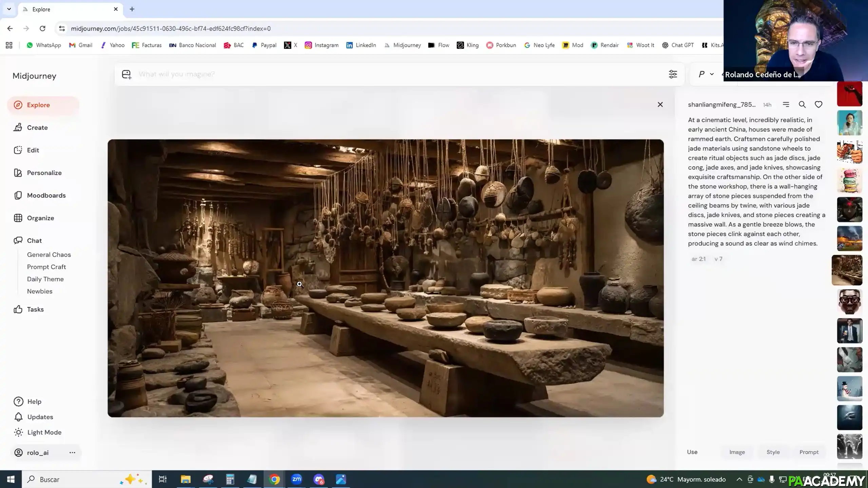Click the Use button below the prompt
Image resolution: width=868 pixels, height=488 pixels.
pyautogui.click(x=692, y=452)
